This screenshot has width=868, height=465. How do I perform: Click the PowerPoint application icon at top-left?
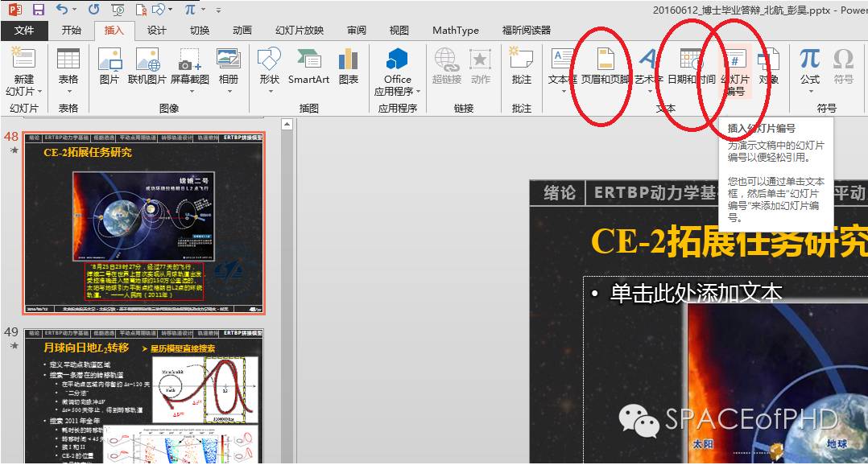click(x=15, y=10)
